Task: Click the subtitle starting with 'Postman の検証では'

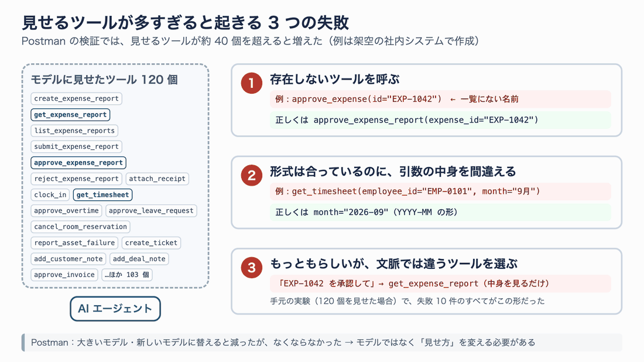Action: (x=250, y=41)
